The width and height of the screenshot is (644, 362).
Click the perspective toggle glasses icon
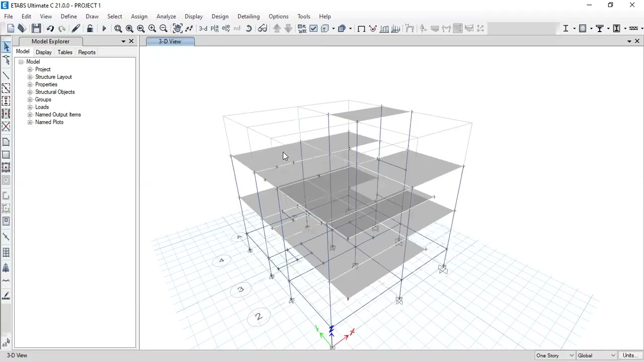[x=262, y=29]
